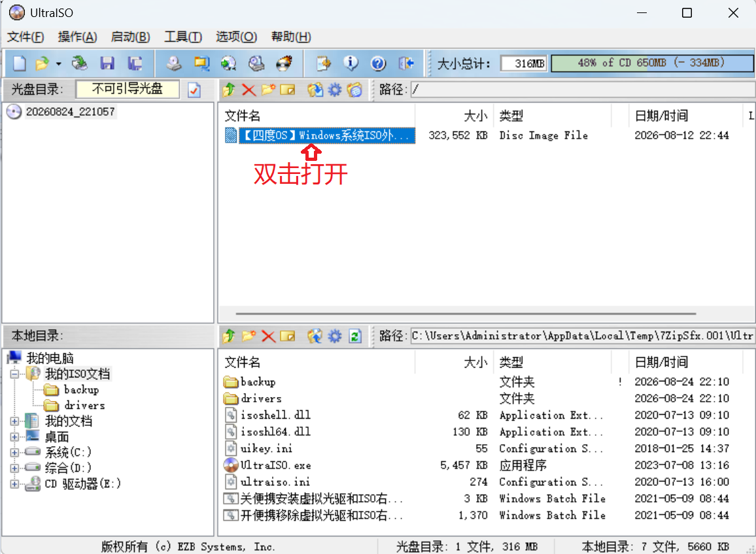Screen dimensions: 756x554
Task: Click the blue gear icon in image pane toolbar
Action: [x=335, y=90]
